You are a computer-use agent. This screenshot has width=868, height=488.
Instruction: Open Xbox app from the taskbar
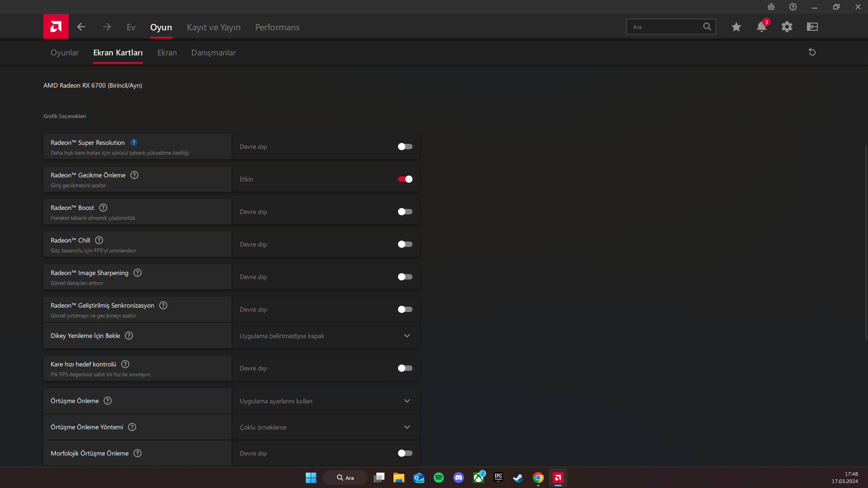(x=479, y=478)
